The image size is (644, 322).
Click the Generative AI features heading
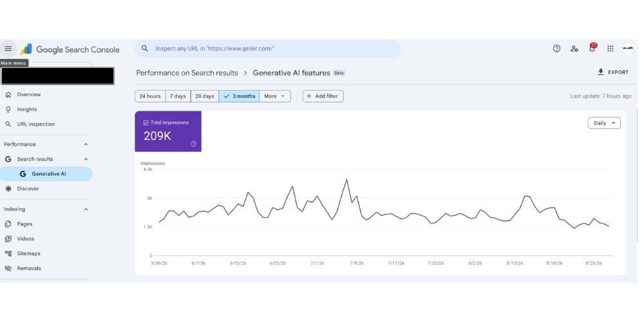(x=291, y=73)
